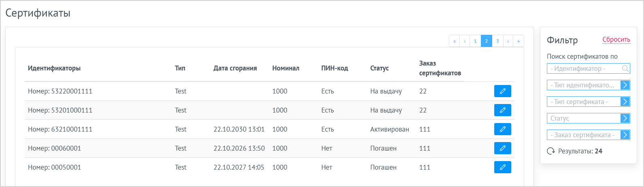The height and width of the screenshot is (187, 644).
Task: Click expiry date 22.10.2026 13:50
Action: point(239,148)
